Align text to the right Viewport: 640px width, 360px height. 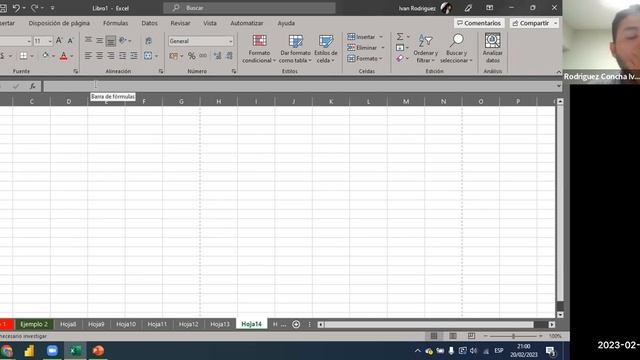[111, 56]
